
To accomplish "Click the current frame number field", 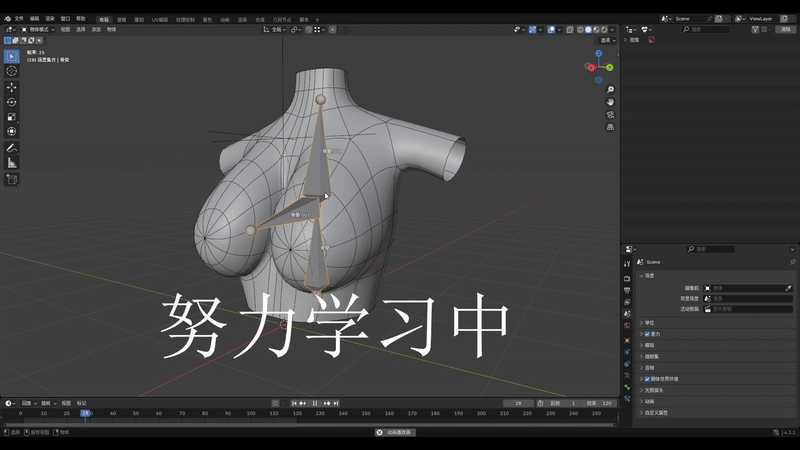I will pos(518,403).
